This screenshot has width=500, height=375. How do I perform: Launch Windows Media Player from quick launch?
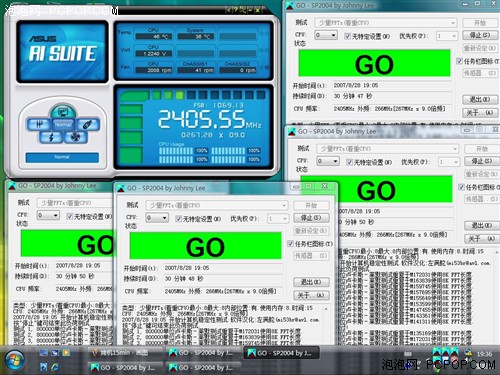pos(66,352)
